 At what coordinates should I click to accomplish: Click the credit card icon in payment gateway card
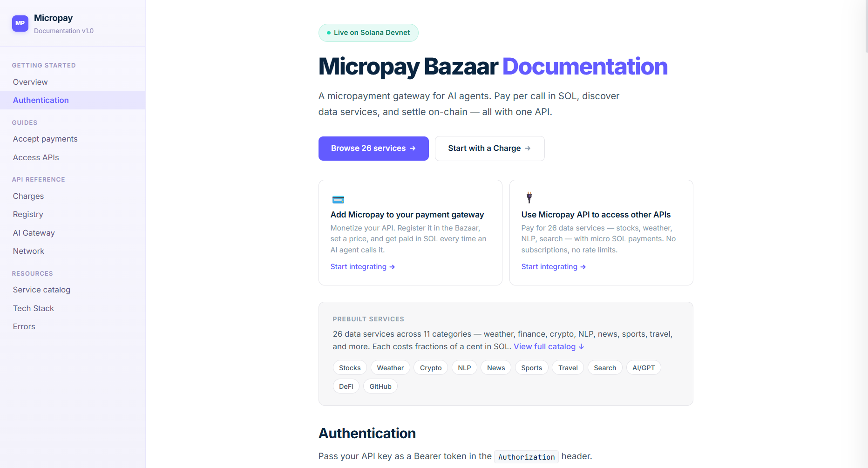pyautogui.click(x=338, y=200)
